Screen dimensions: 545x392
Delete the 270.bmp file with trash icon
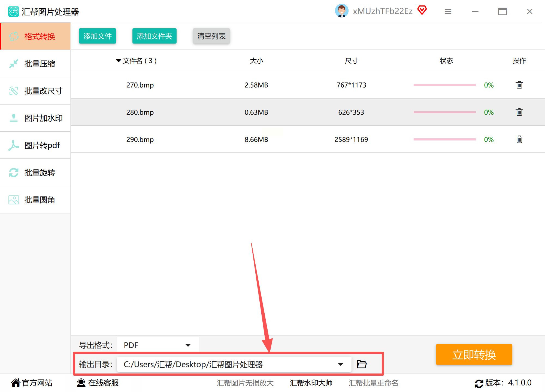click(x=519, y=85)
